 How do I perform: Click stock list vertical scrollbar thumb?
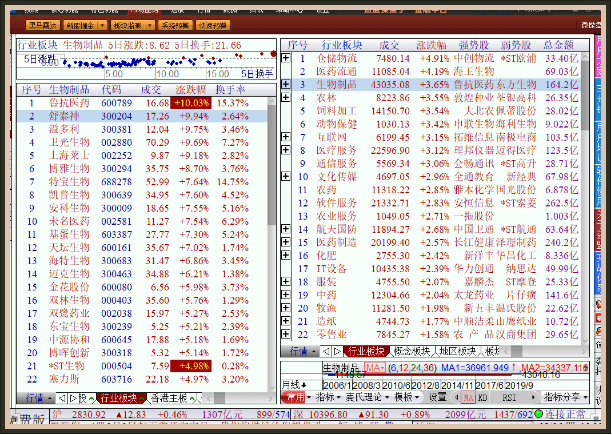272,165
